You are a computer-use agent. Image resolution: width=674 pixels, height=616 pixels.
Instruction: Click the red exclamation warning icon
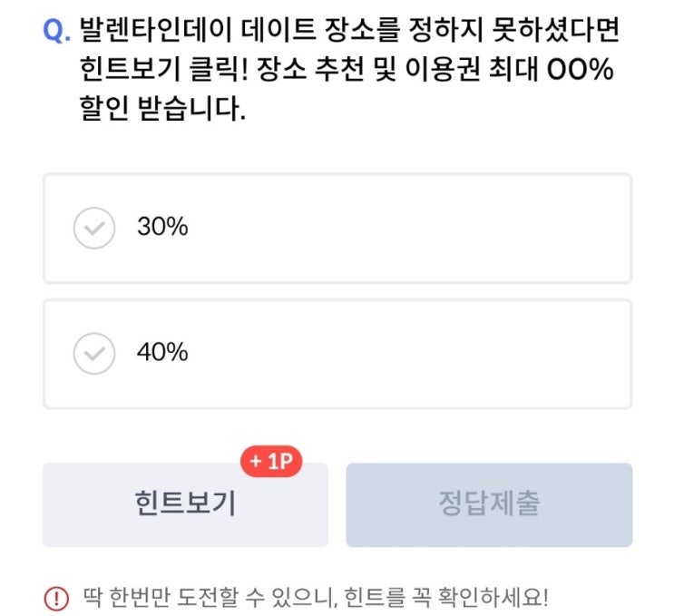(56, 599)
